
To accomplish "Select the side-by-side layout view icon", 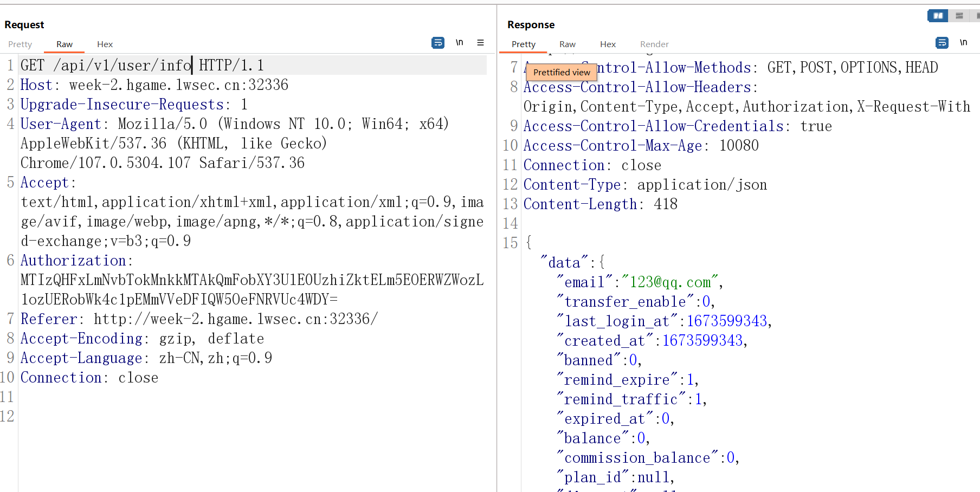I will click(938, 16).
